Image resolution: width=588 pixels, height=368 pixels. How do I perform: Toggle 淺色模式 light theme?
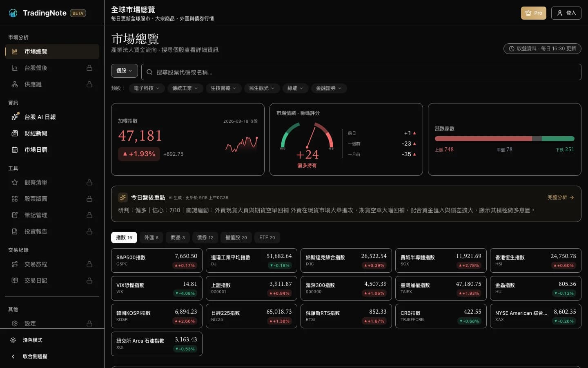coord(52,340)
